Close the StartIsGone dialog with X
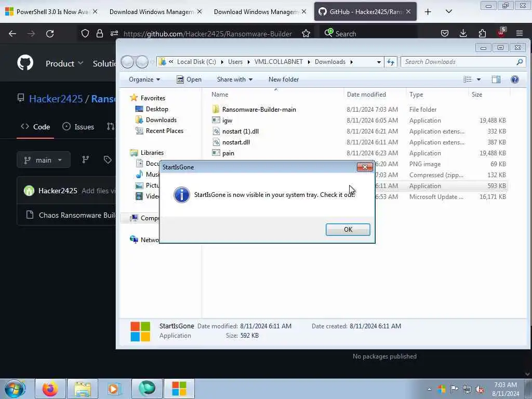 pos(365,167)
